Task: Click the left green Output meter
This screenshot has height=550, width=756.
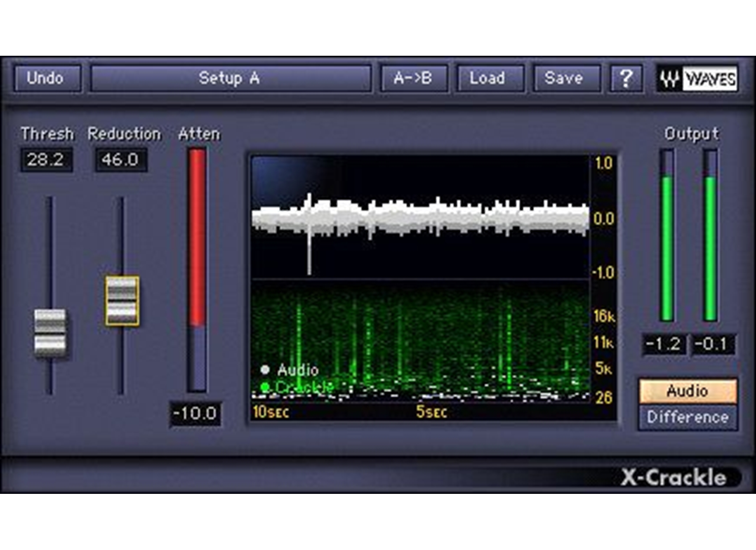Action: tap(667, 248)
